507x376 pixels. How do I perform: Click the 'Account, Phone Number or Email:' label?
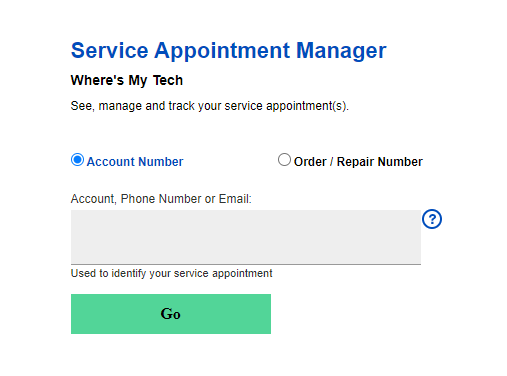tap(161, 199)
